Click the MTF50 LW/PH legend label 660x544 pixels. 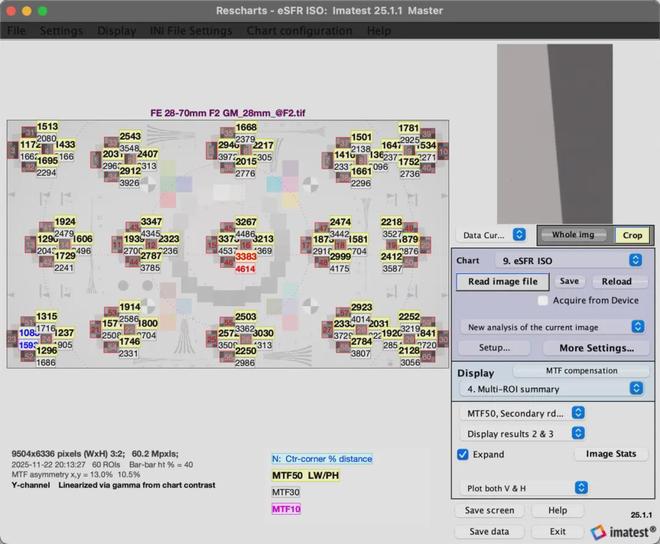coord(305,475)
